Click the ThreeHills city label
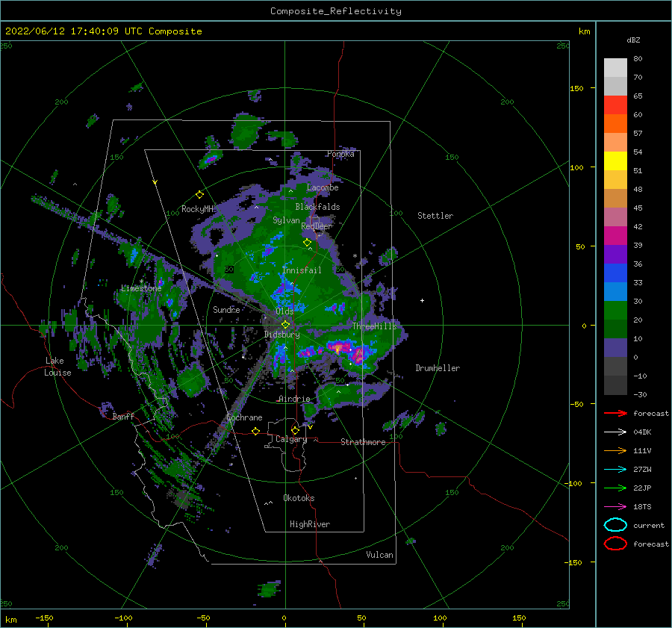The height and width of the screenshot is (628, 672). point(375,326)
